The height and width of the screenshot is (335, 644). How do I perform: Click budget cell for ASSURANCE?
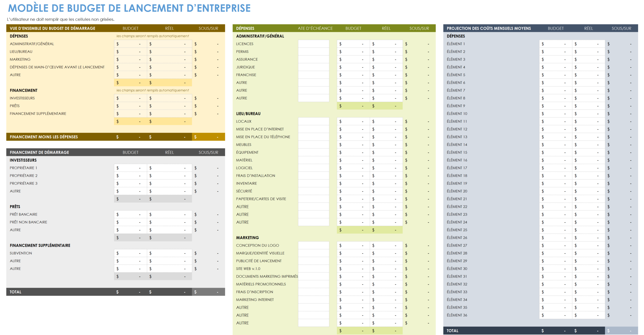353,59
